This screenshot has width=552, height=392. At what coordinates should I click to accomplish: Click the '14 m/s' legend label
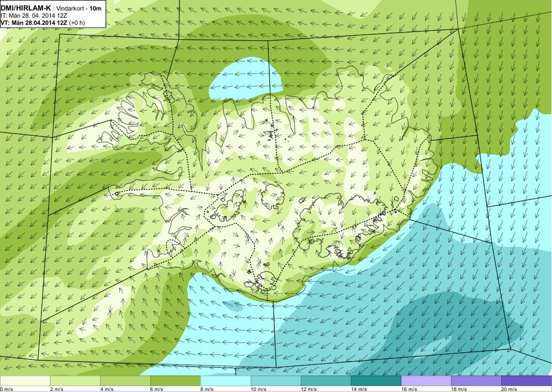(359, 389)
